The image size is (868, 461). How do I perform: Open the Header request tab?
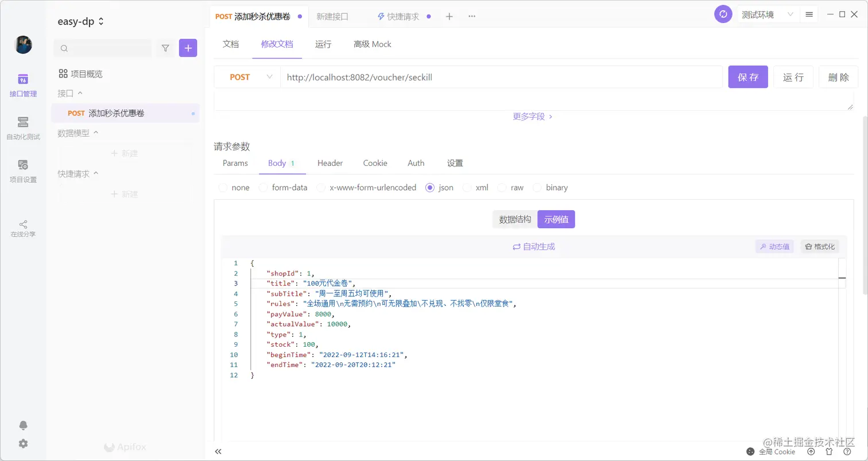click(x=330, y=163)
